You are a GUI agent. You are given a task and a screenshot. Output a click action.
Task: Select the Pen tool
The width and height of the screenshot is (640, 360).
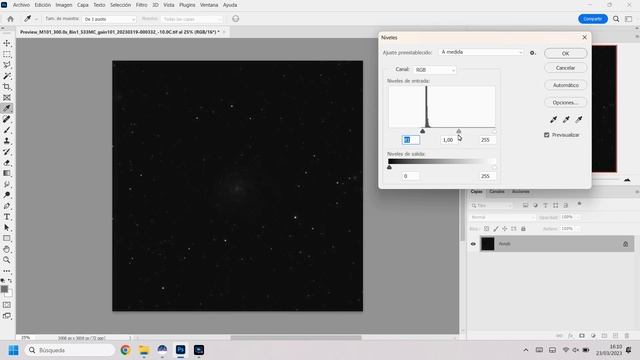point(7,206)
